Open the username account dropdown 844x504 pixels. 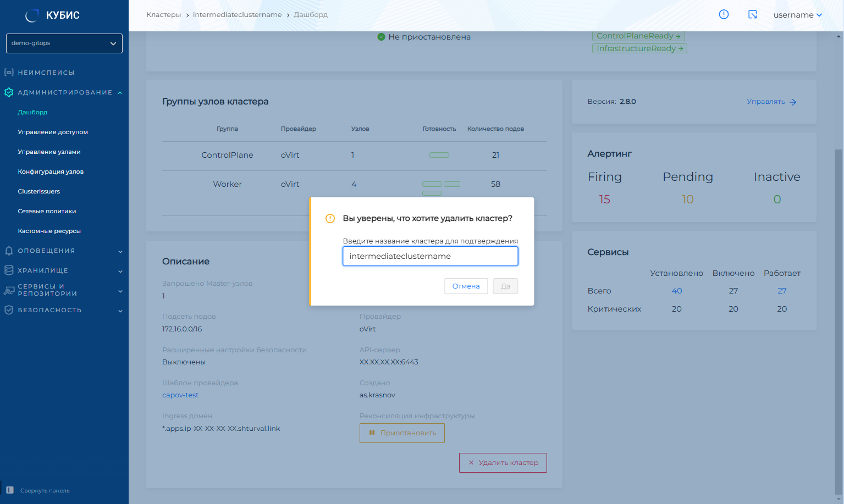click(x=797, y=15)
